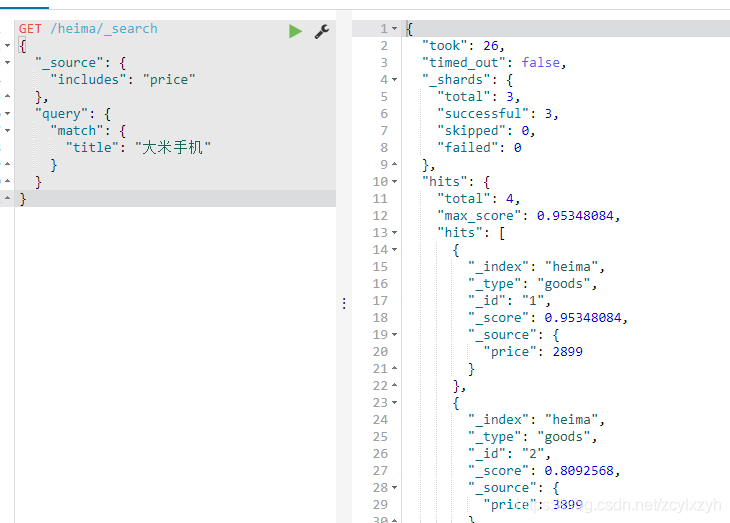Collapse the request _source block fold arrow
Viewport: 730px width, 523px height.
coord(7,62)
